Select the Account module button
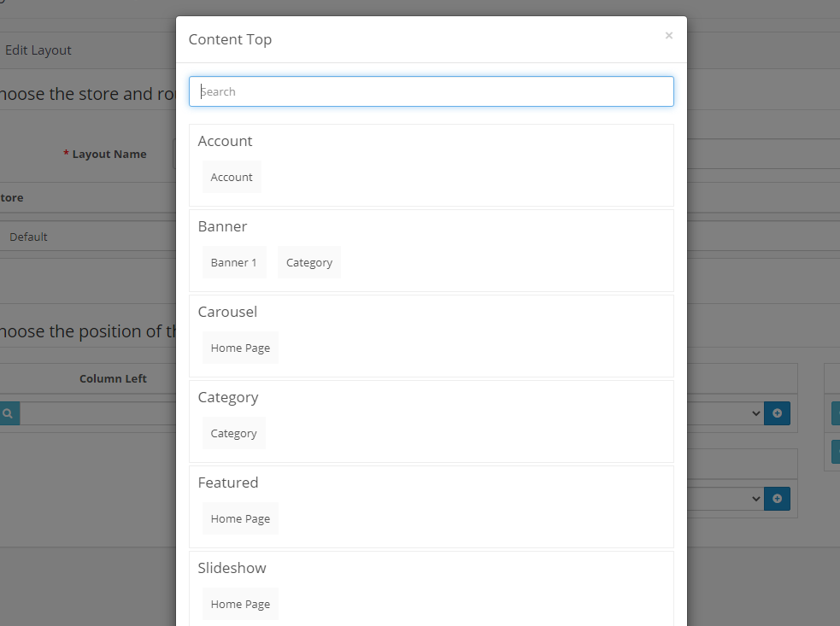 click(232, 177)
